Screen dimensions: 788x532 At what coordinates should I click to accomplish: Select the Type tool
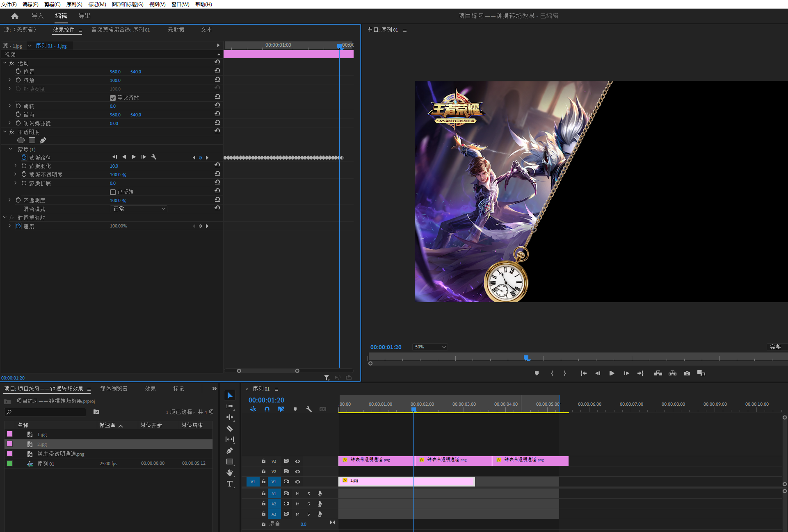pos(230,484)
